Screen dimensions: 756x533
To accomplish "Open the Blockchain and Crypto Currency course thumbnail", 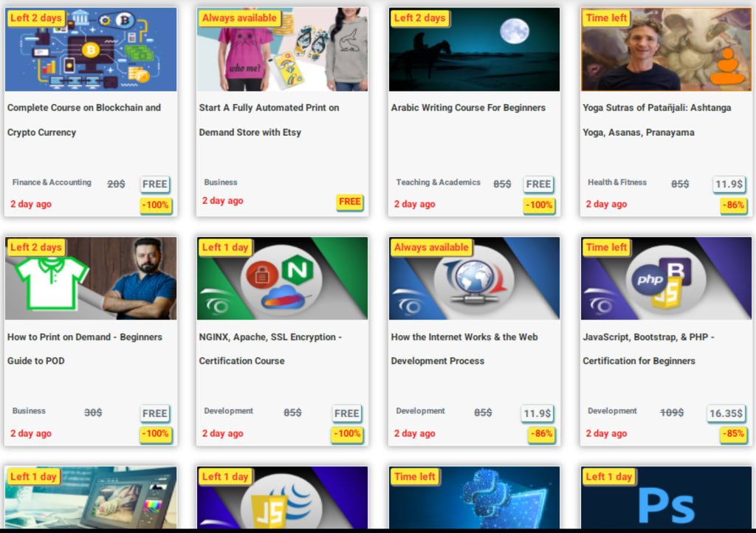I will point(91,49).
